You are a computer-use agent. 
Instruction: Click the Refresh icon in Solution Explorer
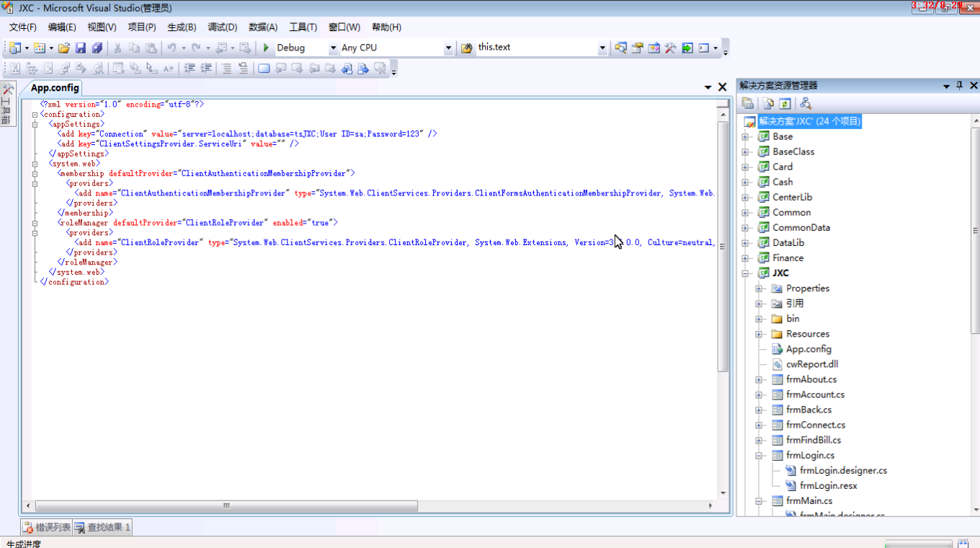click(x=785, y=104)
